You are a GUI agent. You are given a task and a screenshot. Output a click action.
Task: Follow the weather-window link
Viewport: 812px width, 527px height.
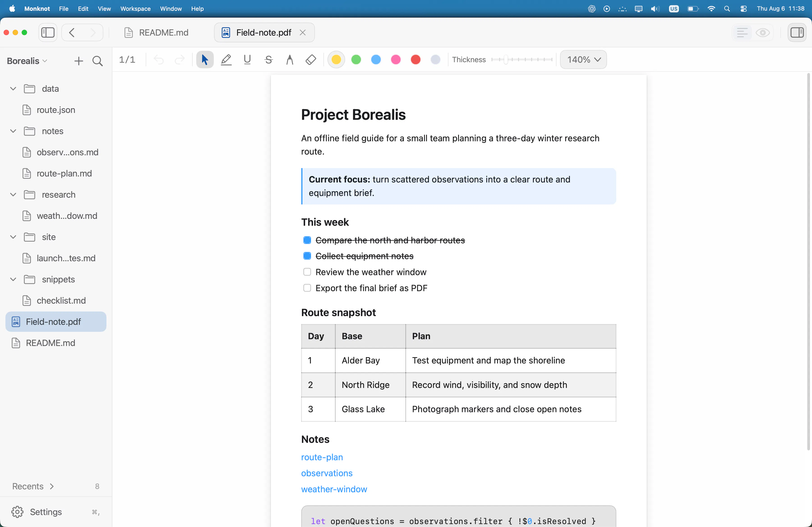coord(334,489)
